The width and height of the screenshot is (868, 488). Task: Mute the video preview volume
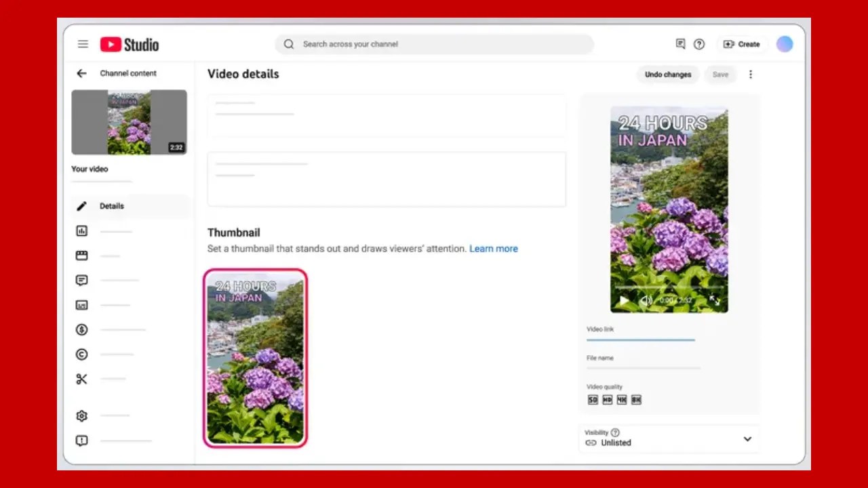647,300
